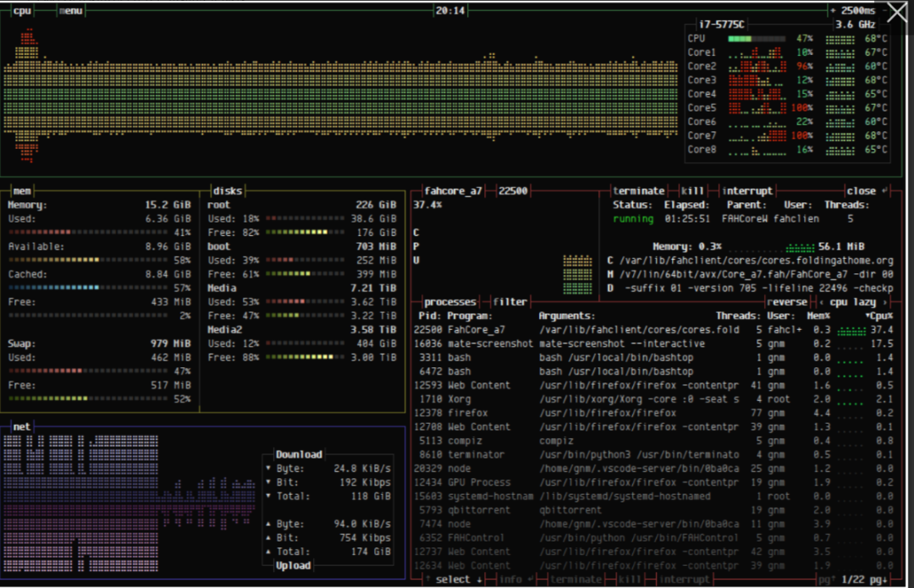Click the 'cpu lazy' sorting label
914x588 pixels.
tap(853, 302)
